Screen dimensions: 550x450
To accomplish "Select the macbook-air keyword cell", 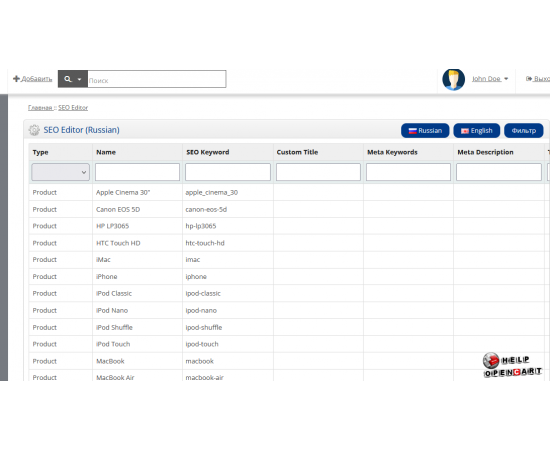I will coord(228,376).
